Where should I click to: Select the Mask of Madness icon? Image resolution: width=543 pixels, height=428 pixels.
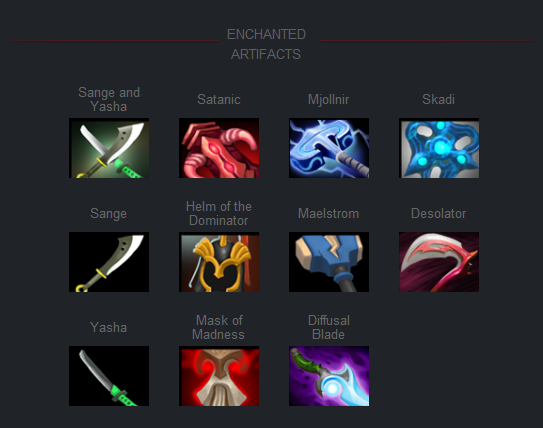(x=219, y=376)
